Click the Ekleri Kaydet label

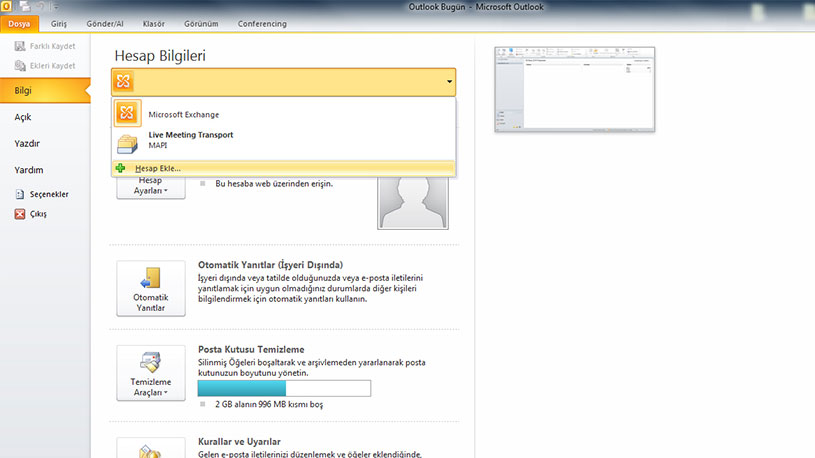tap(52, 66)
